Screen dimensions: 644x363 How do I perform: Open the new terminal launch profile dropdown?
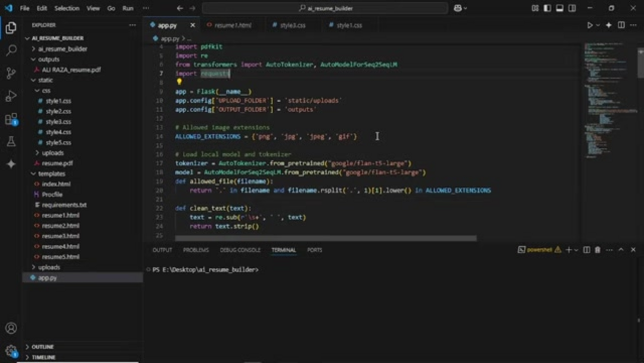tap(576, 250)
